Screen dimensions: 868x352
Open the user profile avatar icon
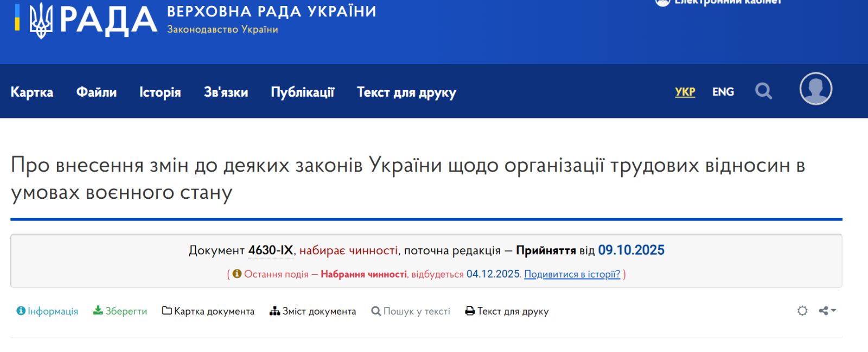[815, 89]
